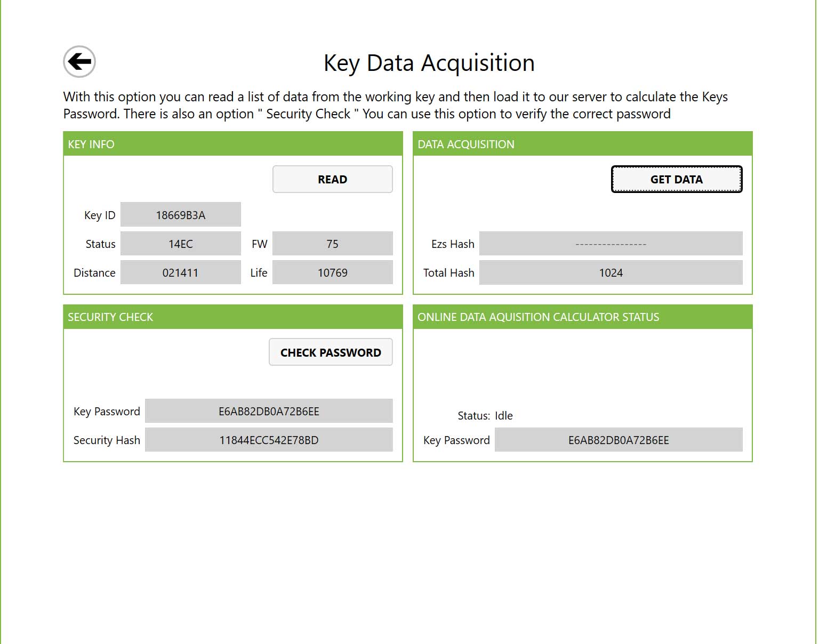Image resolution: width=819 pixels, height=644 pixels.
Task: Select the Key ID field
Action: tap(180, 215)
